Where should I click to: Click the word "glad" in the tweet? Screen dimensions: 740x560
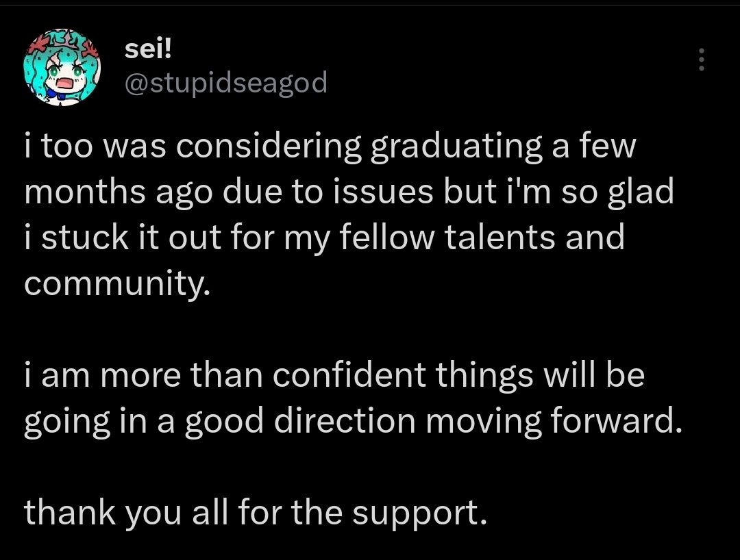641,192
